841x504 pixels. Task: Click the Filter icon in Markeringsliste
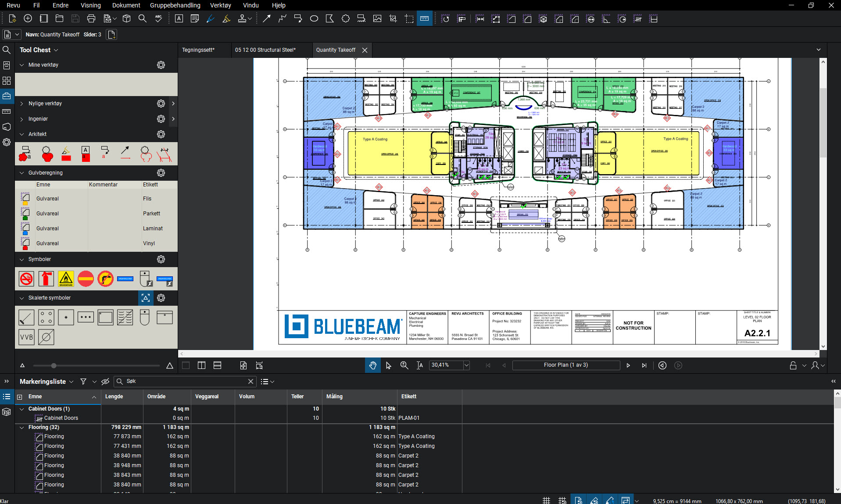coord(83,382)
